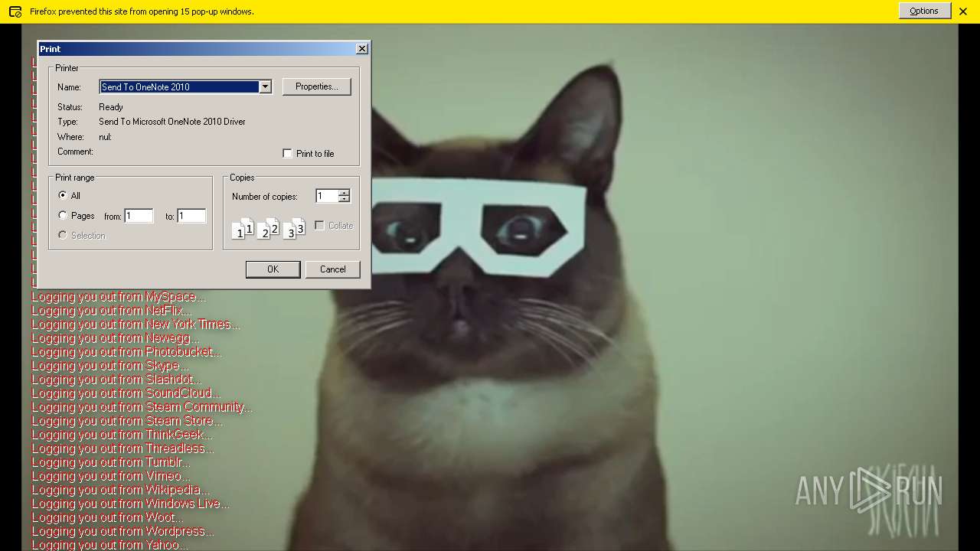This screenshot has width=980, height=551.
Task: Click 'Logging you out from Skype...' text
Action: point(110,366)
